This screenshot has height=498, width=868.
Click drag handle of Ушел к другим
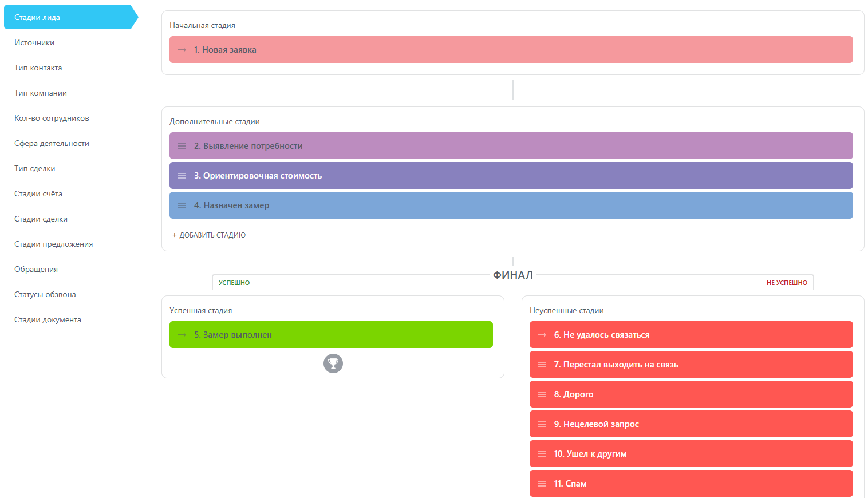[x=542, y=454]
